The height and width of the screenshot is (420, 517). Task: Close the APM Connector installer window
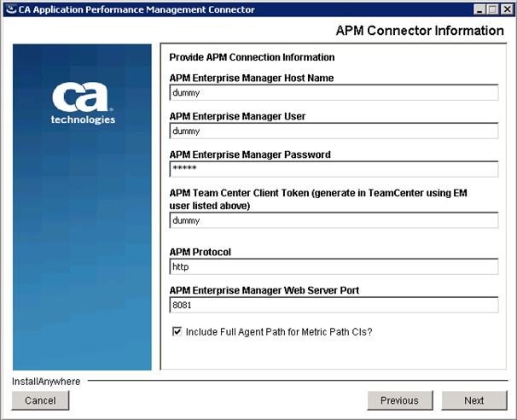507,9
